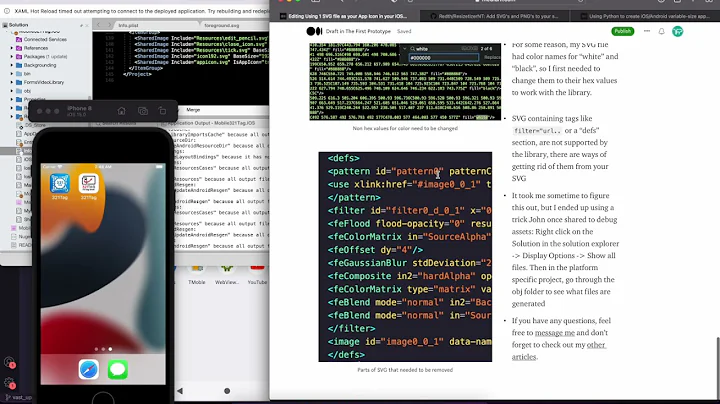Open the three-dots more menu in Medium
The image size is (720, 404).
pyautogui.click(x=647, y=31)
